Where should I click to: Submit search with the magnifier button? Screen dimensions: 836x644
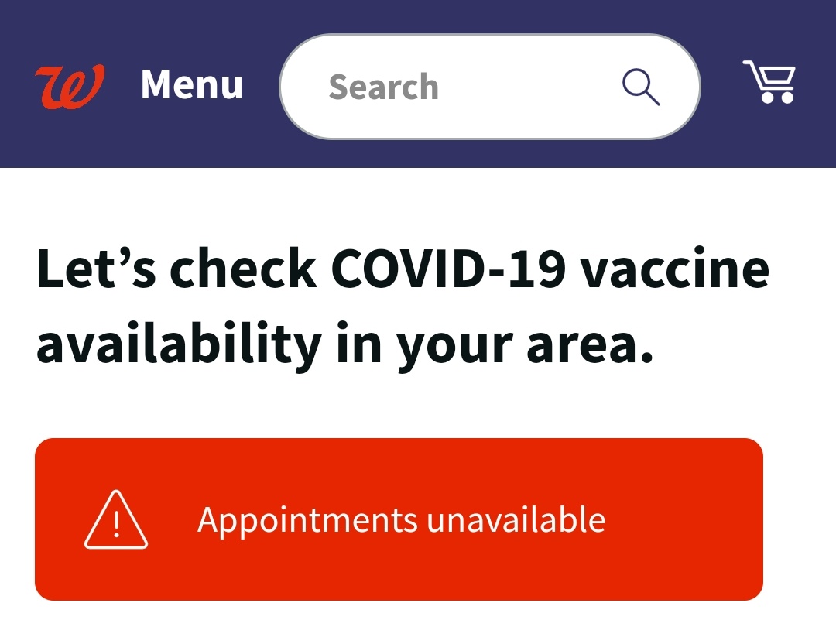(641, 87)
